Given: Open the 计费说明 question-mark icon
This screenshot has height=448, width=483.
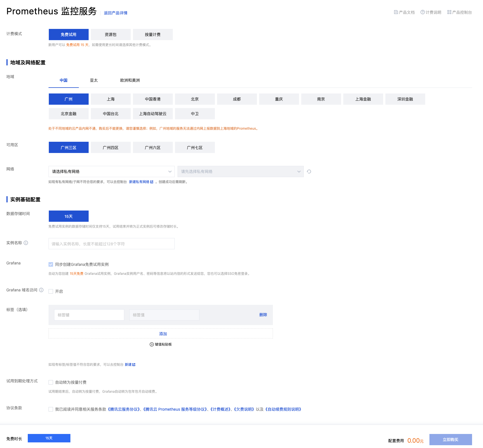Looking at the screenshot, I should (x=422, y=12).
